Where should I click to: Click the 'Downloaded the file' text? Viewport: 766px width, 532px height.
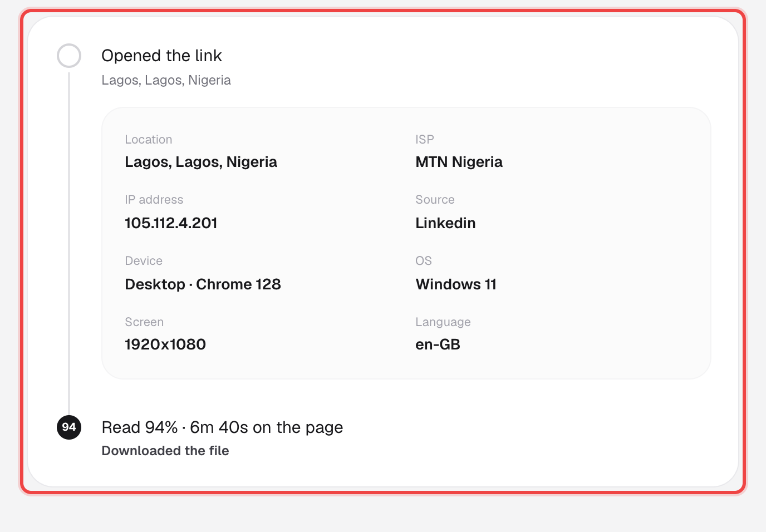coord(165,451)
